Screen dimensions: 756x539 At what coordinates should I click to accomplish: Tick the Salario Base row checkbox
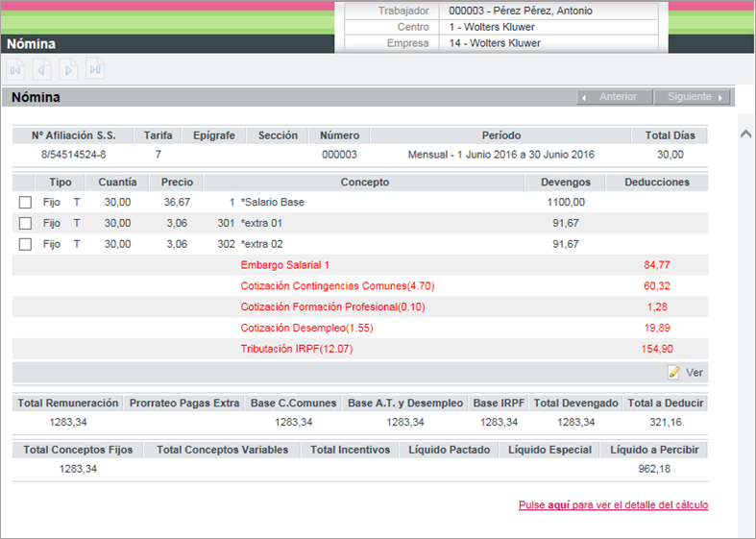26,203
